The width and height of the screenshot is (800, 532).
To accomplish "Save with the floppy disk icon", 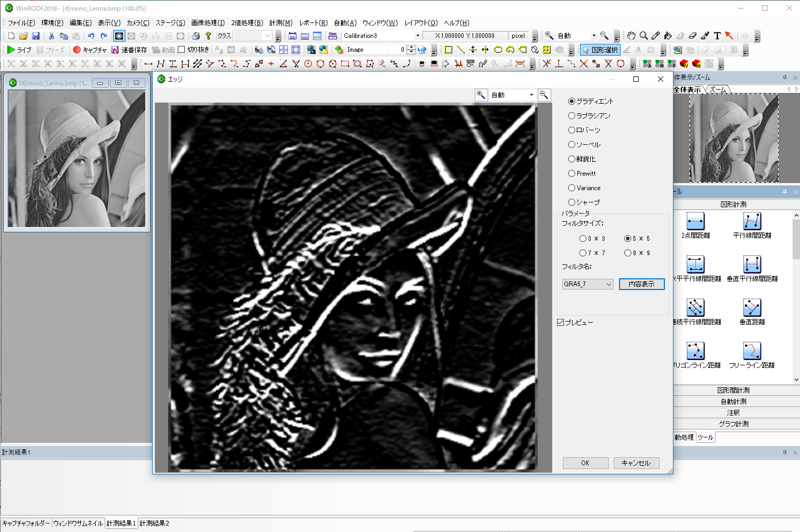I will coord(35,36).
